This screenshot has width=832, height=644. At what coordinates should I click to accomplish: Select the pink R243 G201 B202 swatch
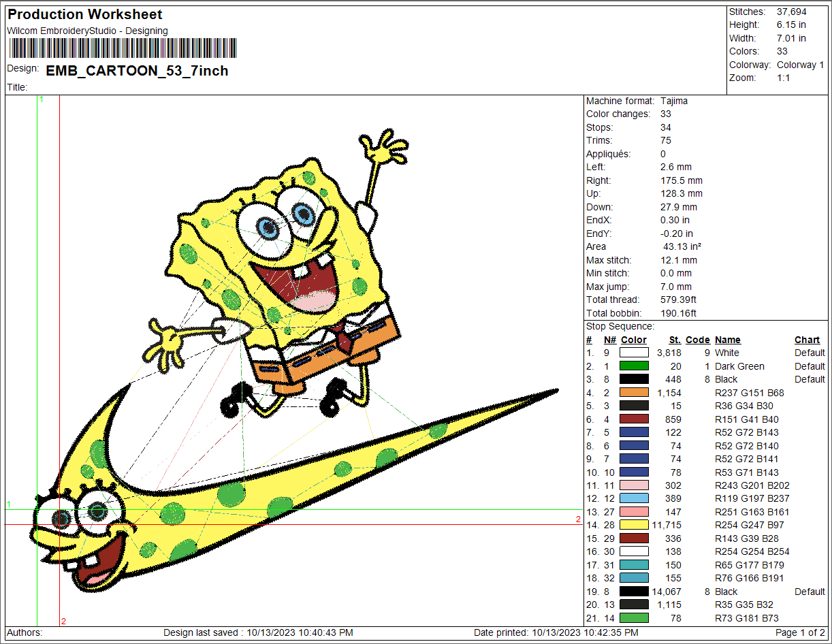pyautogui.click(x=633, y=485)
